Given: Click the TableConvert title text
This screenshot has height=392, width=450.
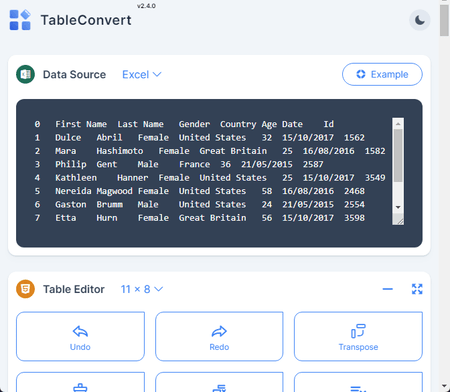Looking at the screenshot, I should coord(86,20).
